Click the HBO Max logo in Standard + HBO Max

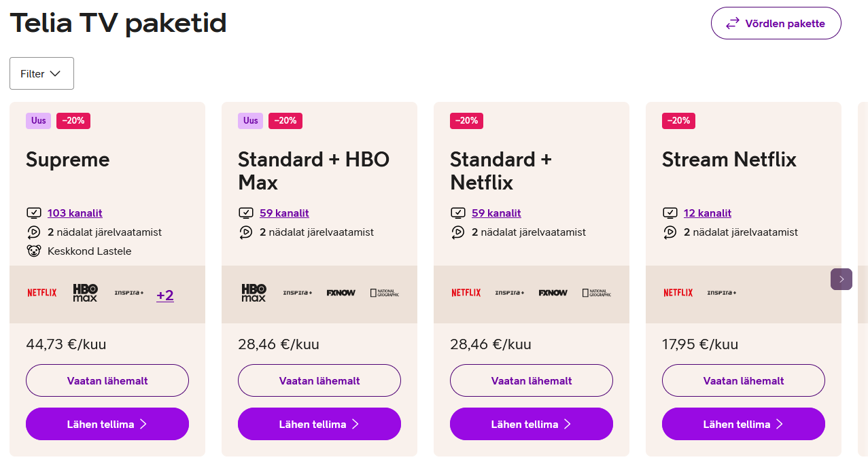254,293
